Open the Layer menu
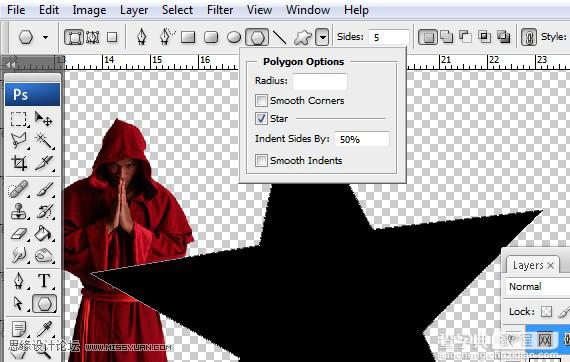Viewport: 570px width, 362px height. point(134,10)
